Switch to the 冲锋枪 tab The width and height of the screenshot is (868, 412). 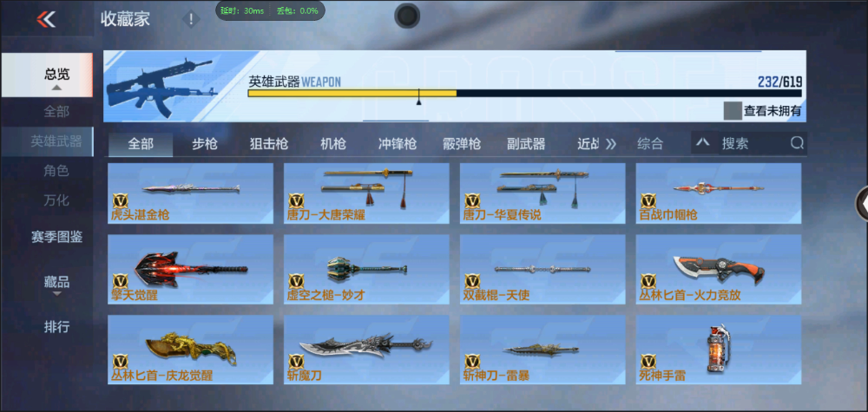point(398,144)
